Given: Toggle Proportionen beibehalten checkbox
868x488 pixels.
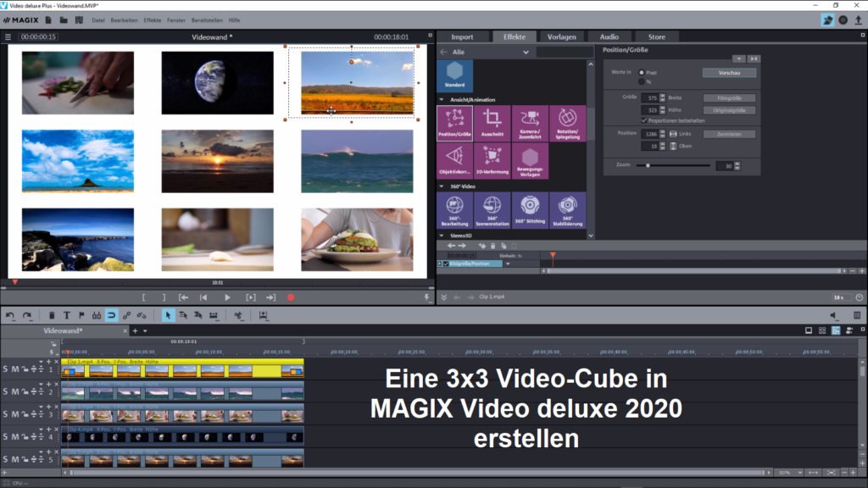Looking at the screenshot, I should coord(644,120).
